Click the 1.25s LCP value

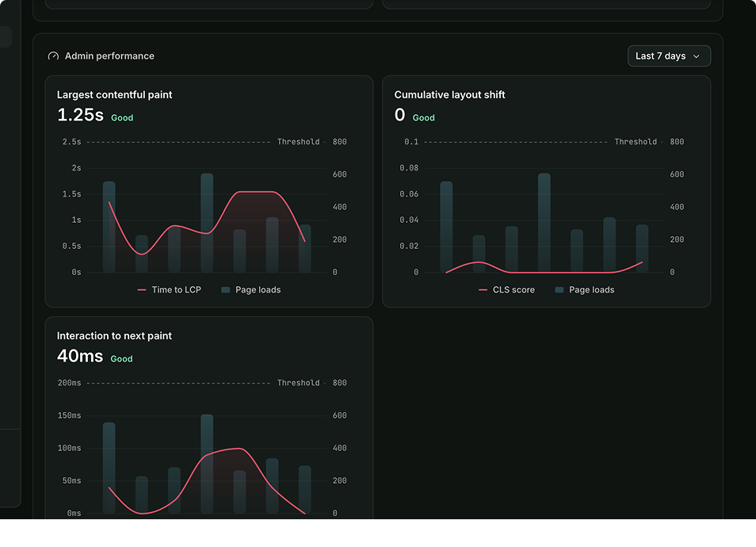coord(80,115)
